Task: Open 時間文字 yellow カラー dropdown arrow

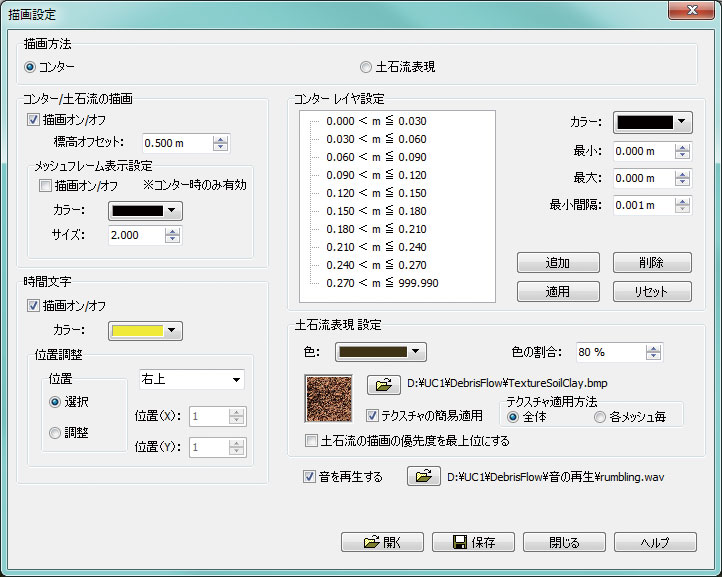Action: [172, 331]
